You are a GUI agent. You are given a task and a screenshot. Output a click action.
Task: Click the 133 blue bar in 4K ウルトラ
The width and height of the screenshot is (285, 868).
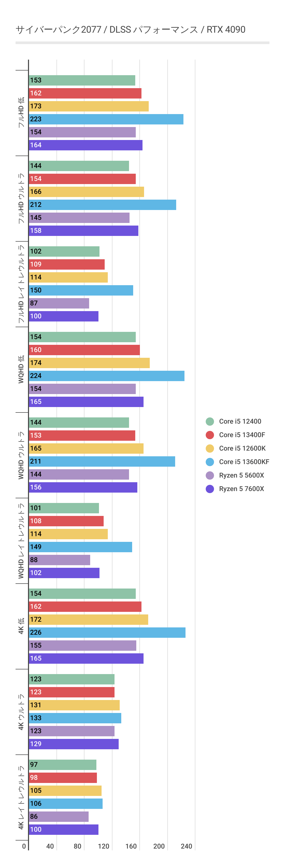click(75, 718)
